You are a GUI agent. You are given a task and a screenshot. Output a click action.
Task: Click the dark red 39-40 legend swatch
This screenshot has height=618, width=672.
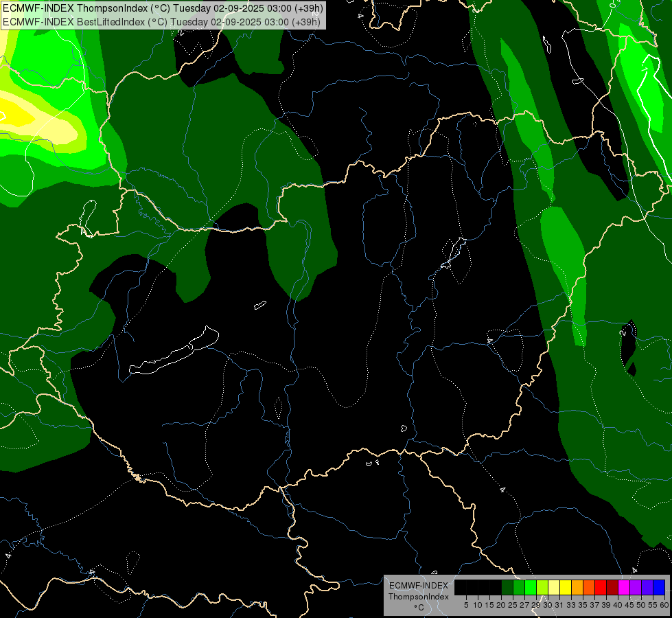point(612,587)
